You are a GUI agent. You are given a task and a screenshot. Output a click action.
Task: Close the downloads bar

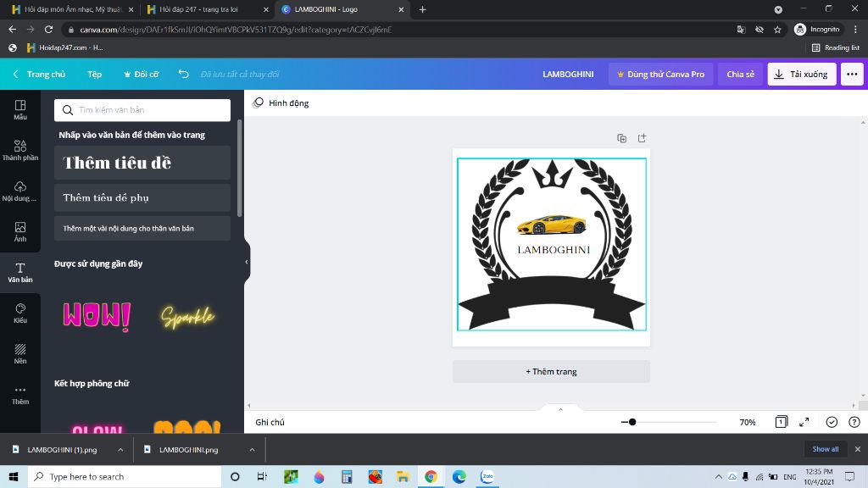858,449
